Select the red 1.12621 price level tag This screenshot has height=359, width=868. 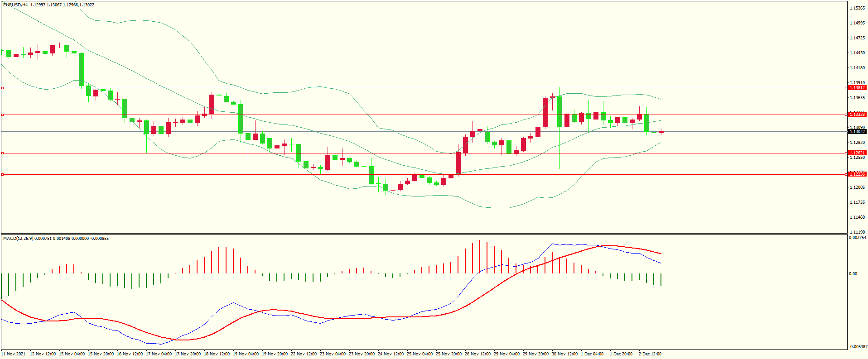pos(857,153)
